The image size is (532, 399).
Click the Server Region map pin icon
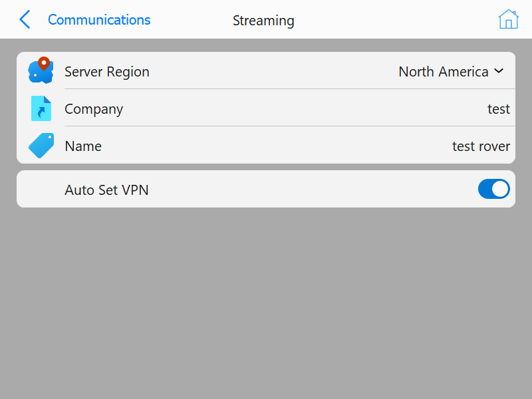click(x=41, y=70)
